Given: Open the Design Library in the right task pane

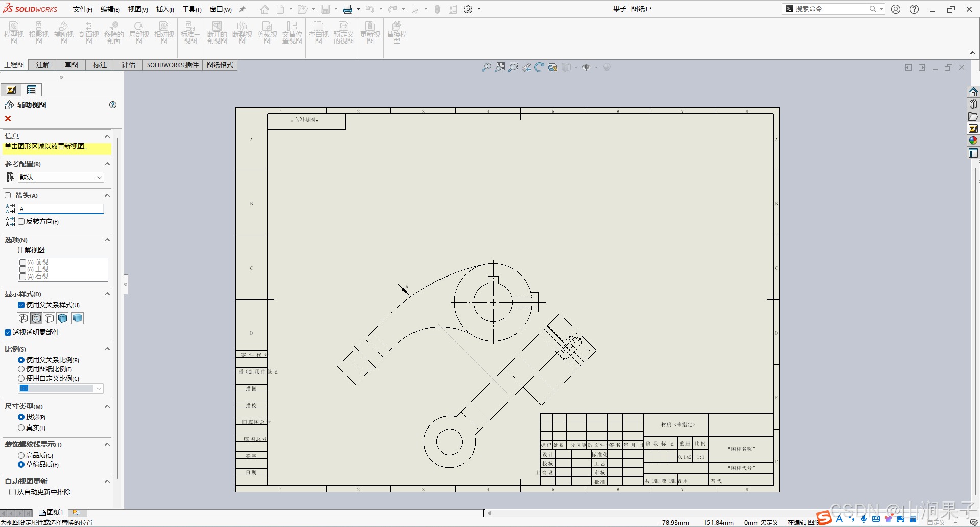Looking at the screenshot, I should [973, 104].
